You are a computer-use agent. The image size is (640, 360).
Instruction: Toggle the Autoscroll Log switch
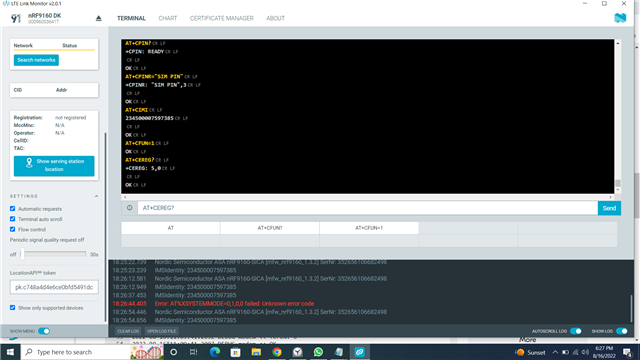tap(576, 331)
